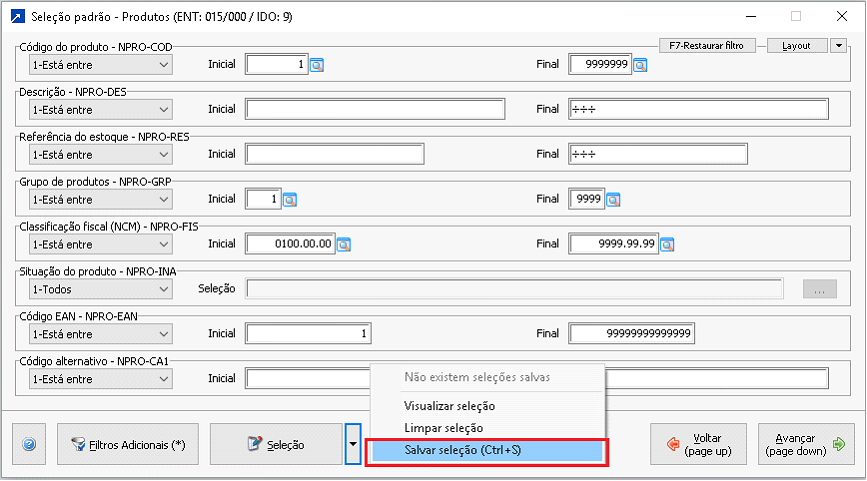Expand the Layout dropdown arrow
Screen dimensions: 867x481
839,45
